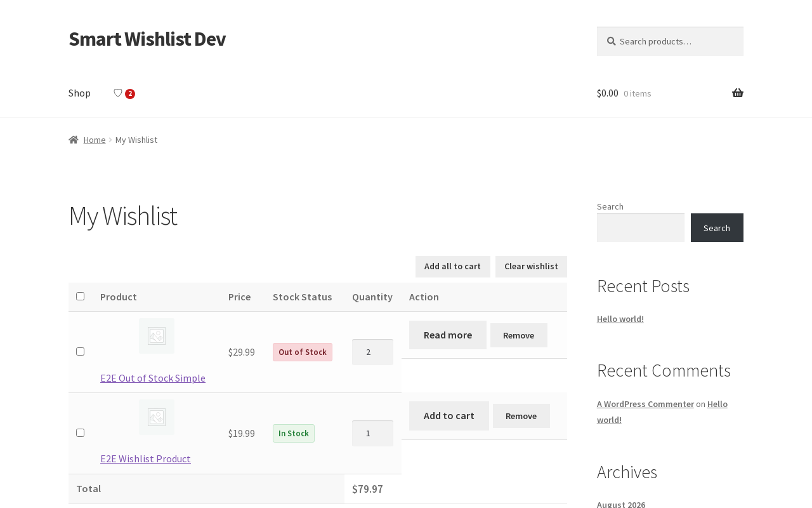
Task: Open Hello world! link in Recent Comments
Action: pos(662,411)
